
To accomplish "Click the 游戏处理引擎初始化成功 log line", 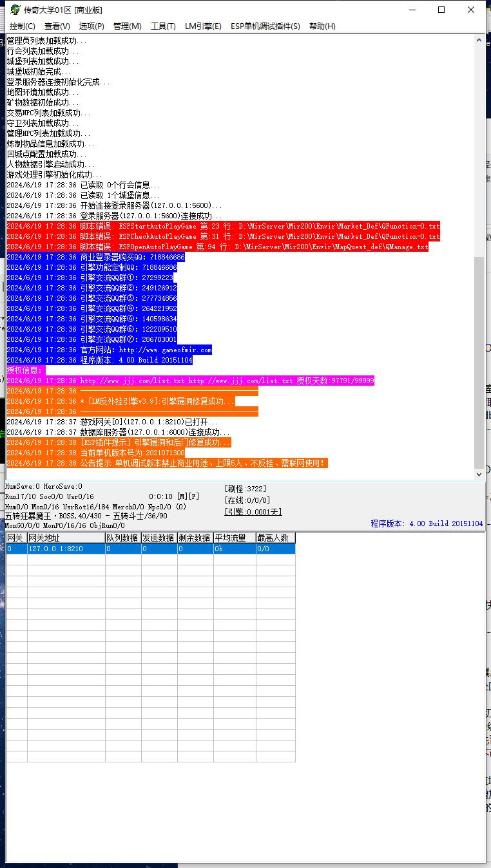I will (54, 175).
